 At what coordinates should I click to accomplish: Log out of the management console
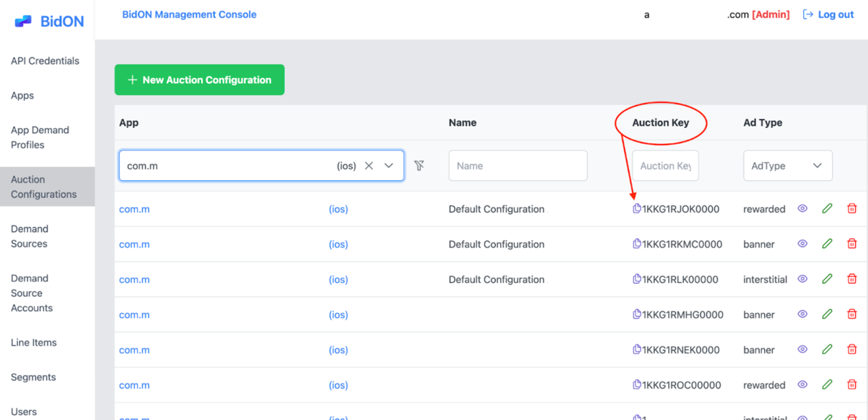(x=828, y=14)
